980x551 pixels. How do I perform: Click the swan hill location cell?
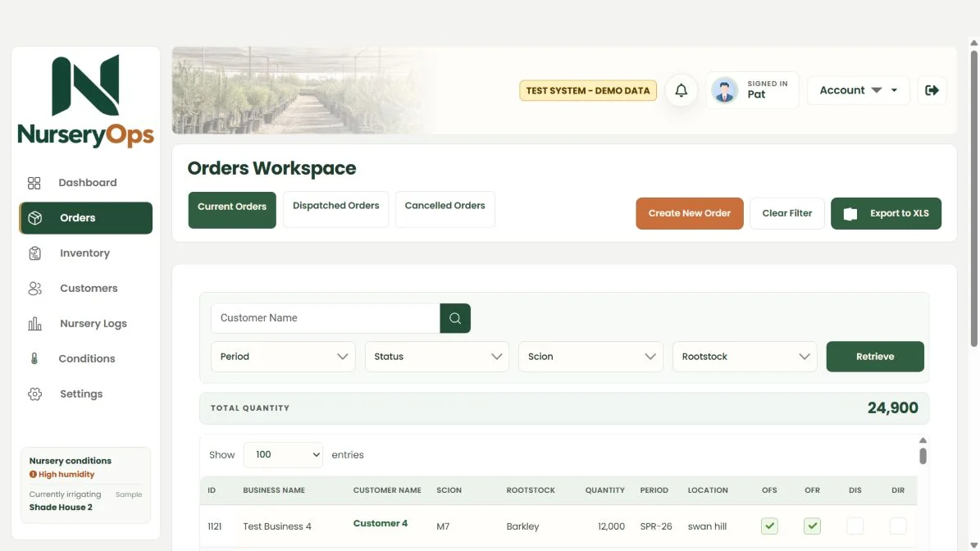click(x=707, y=526)
